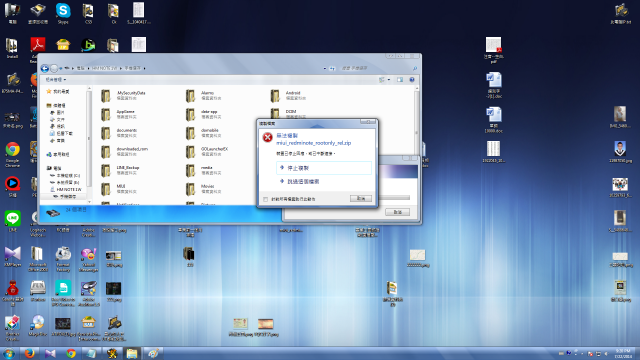Viewport: 640px width, 360px height.
Task: Choose the stop copying option in the error dialog
Action: click(x=324, y=168)
